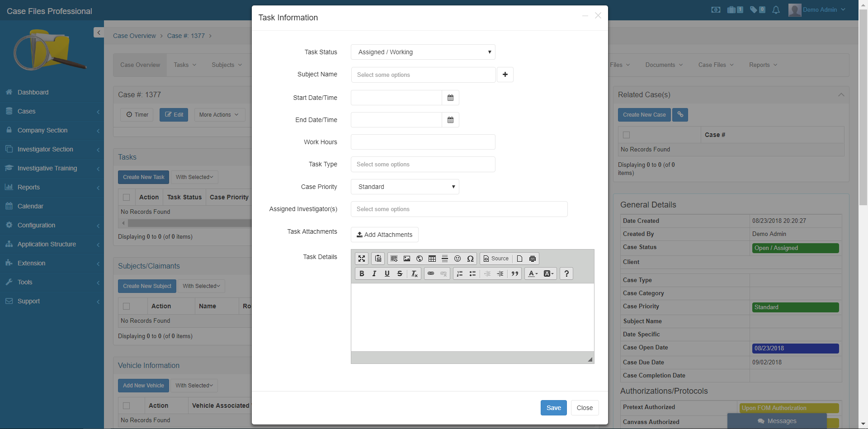Screen dimensions: 868x429
Task: Click the Create New Case button
Action: tap(644, 115)
